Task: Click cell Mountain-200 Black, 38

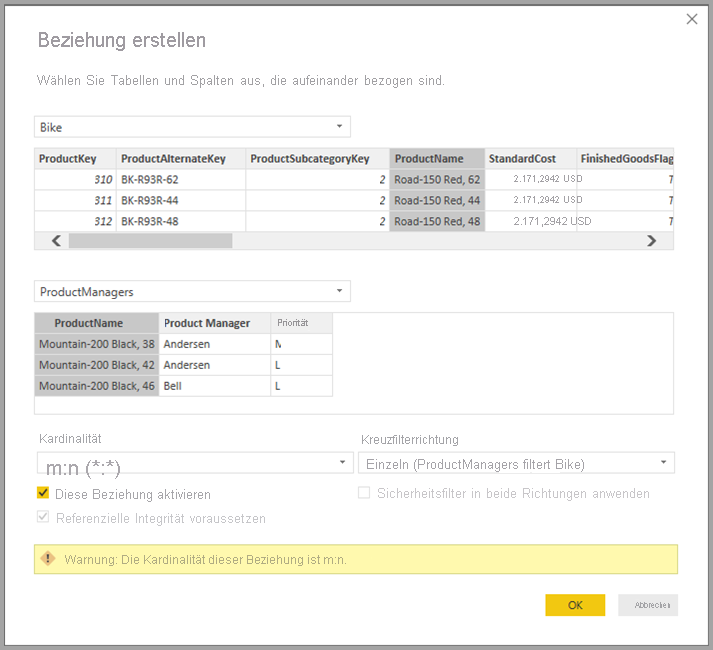Action: pos(97,344)
